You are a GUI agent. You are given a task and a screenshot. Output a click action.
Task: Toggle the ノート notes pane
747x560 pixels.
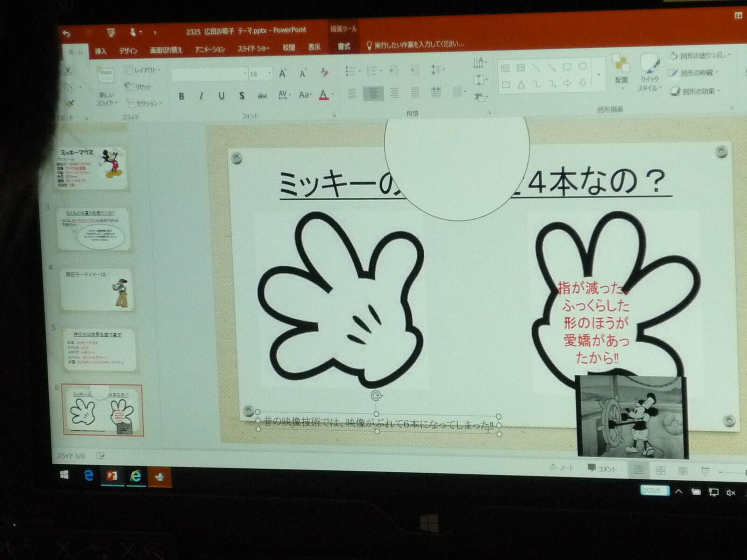(562, 468)
